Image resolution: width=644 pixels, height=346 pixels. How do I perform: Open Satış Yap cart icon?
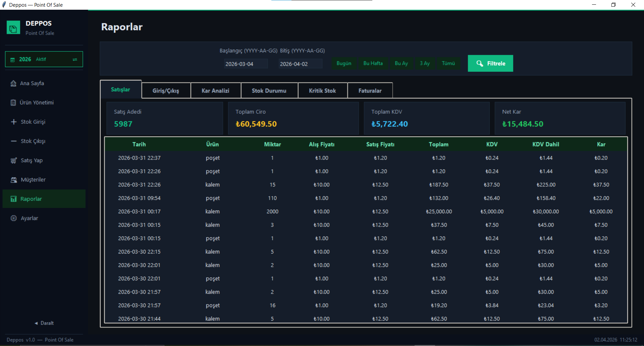click(x=14, y=161)
